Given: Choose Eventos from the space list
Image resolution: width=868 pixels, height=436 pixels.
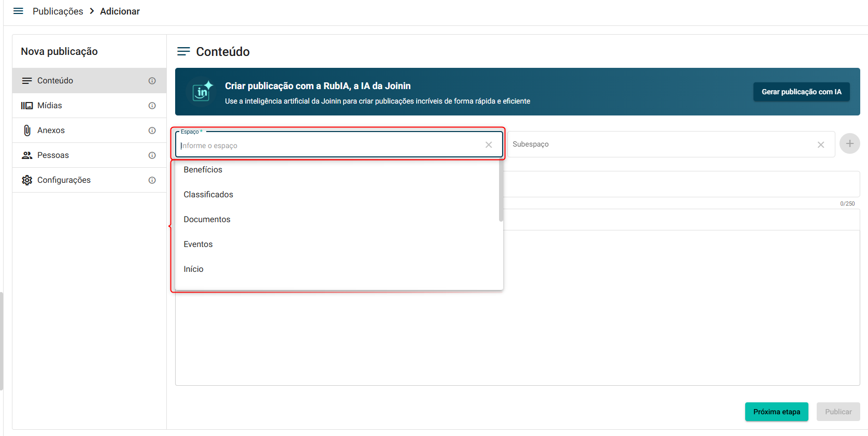Looking at the screenshot, I should pos(337,244).
